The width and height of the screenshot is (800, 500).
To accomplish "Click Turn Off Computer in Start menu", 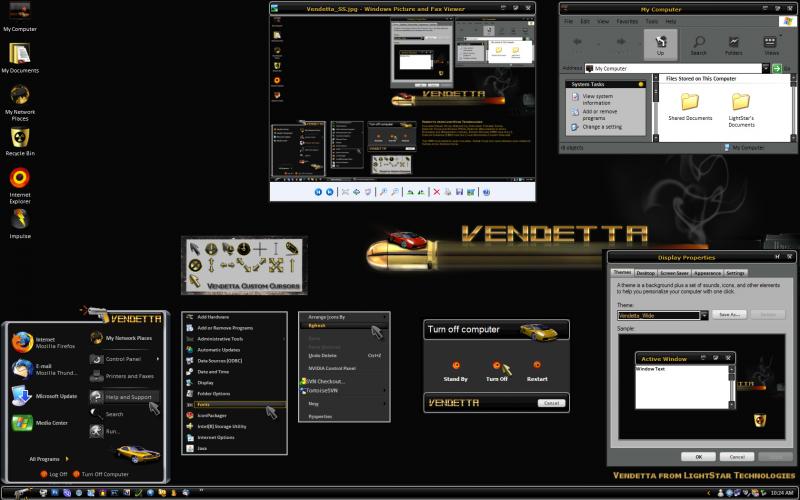I will point(101,474).
